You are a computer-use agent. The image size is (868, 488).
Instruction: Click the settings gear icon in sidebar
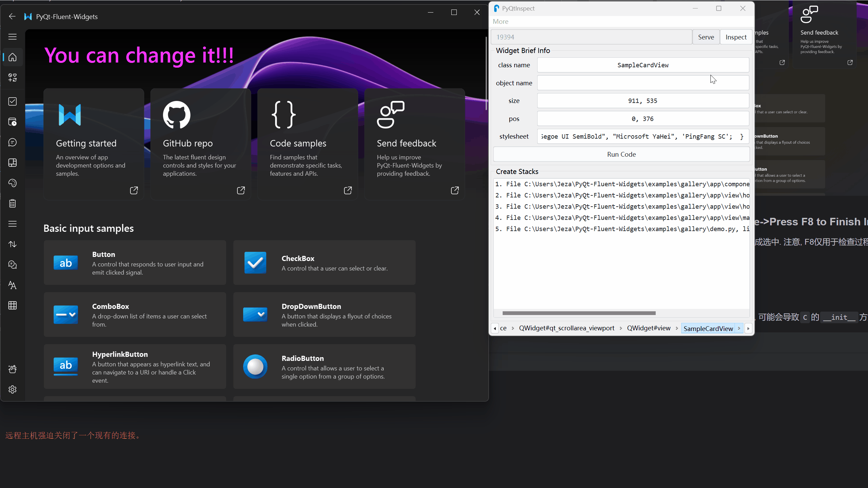[x=13, y=389]
